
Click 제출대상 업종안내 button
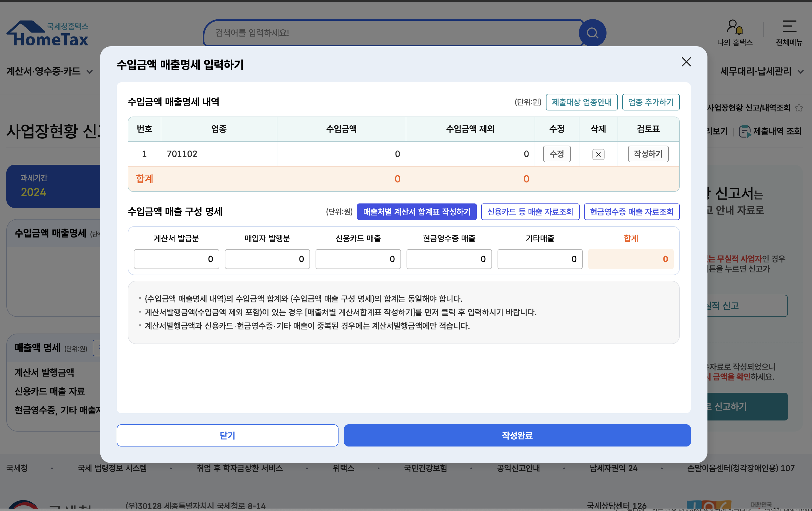[581, 102]
